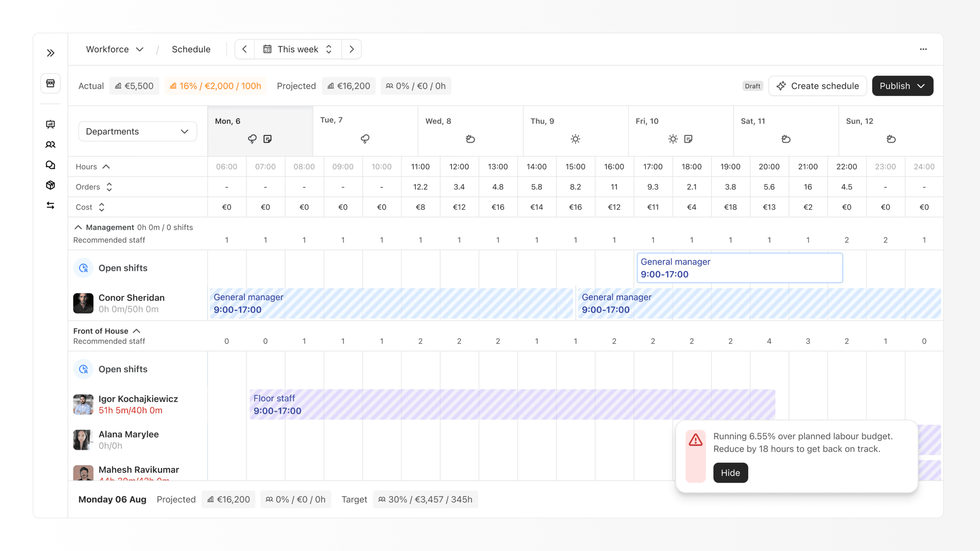Click the Monday 06 Aug label
Image resolution: width=980 pixels, height=551 pixels.
tap(112, 500)
